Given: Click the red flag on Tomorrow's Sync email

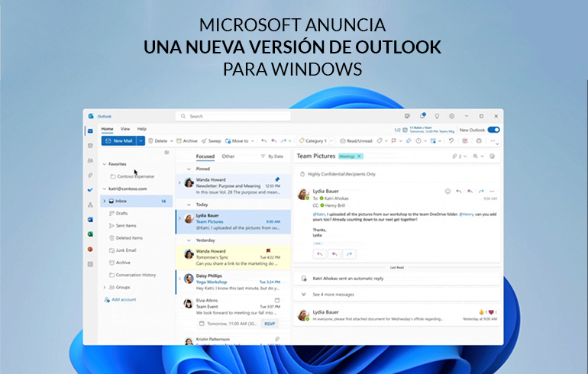Looking at the screenshot, I should (x=269, y=250).
